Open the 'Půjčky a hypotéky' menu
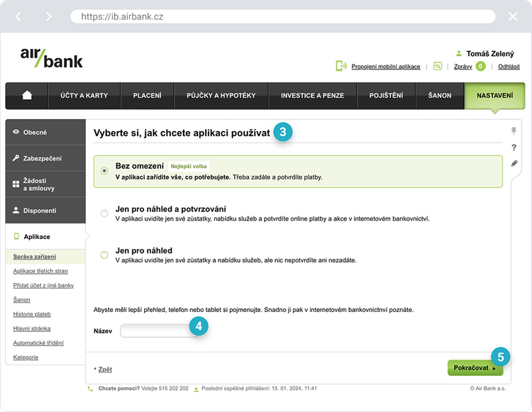The width and height of the screenshot is (532, 412). coord(221,96)
